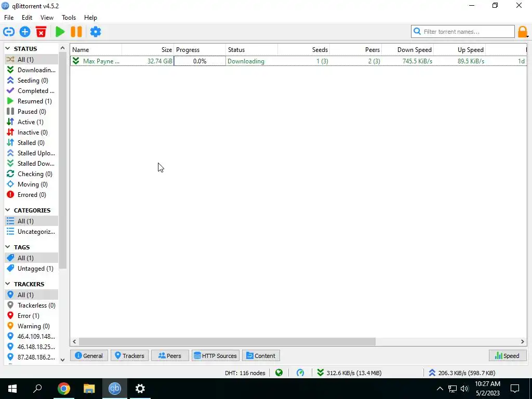
Task: Select the 87.248.186.2 tracker entry
Action: [31, 357]
